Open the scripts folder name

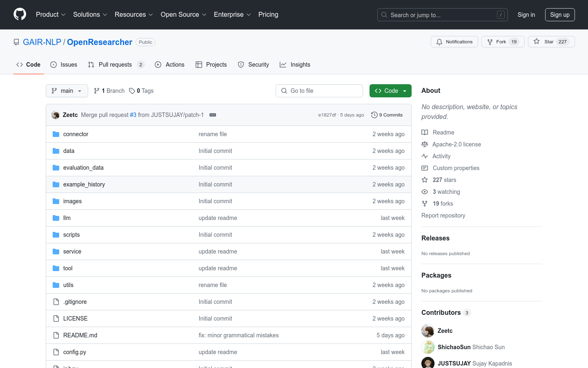[71, 235]
